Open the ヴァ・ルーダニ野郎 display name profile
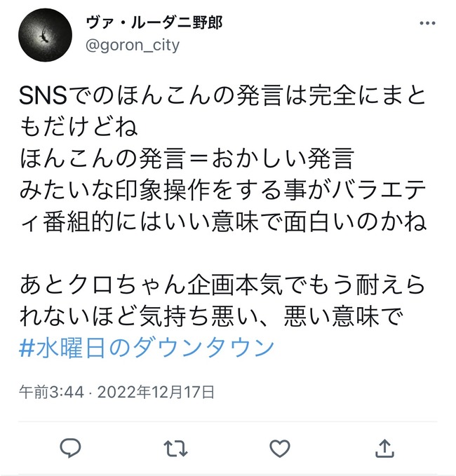This screenshot has width=456, height=476. click(x=154, y=22)
